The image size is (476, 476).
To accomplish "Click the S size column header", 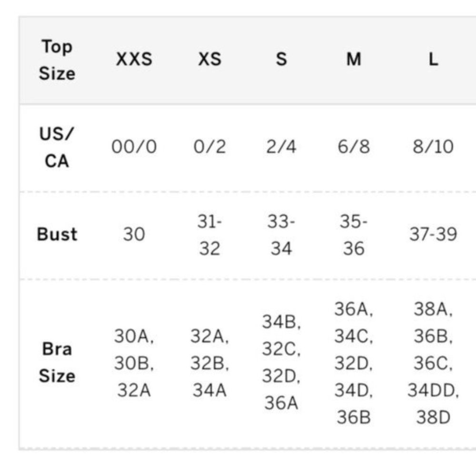I will coord(281,59).
